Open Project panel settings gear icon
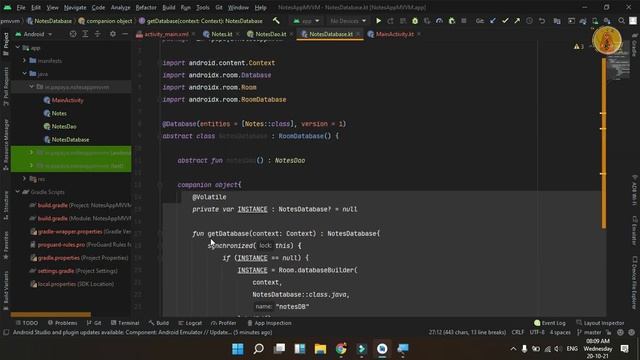 [x=113, y=34]
